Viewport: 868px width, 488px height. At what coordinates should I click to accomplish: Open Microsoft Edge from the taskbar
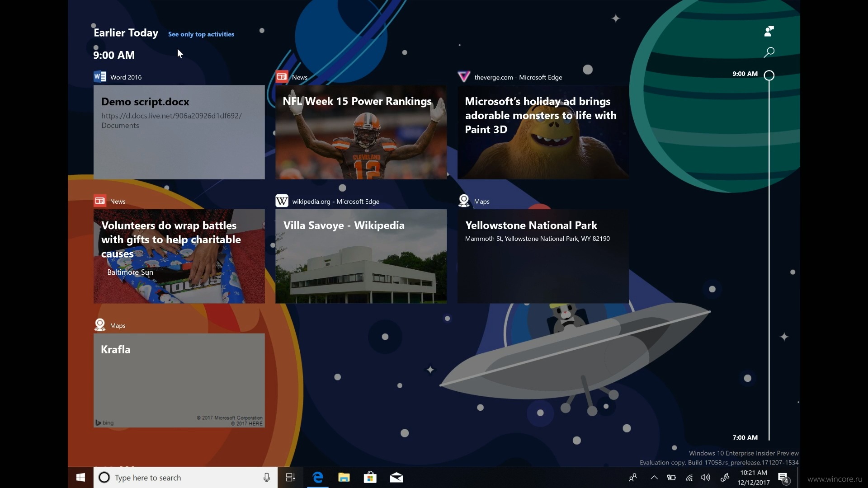coord(318,478)
